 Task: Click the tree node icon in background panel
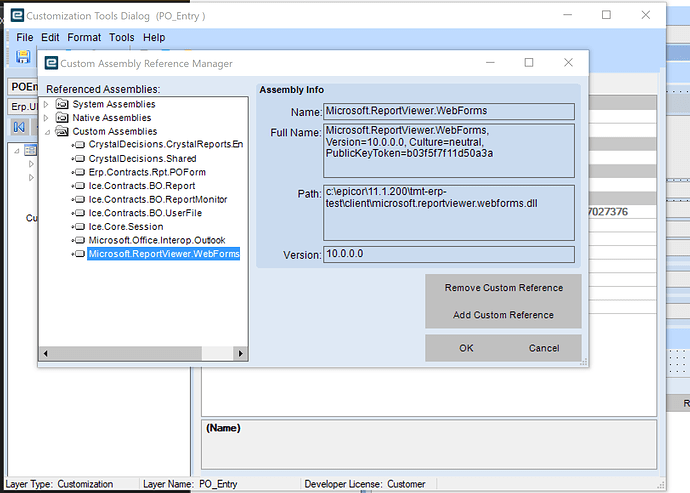(x=30, y=150)
